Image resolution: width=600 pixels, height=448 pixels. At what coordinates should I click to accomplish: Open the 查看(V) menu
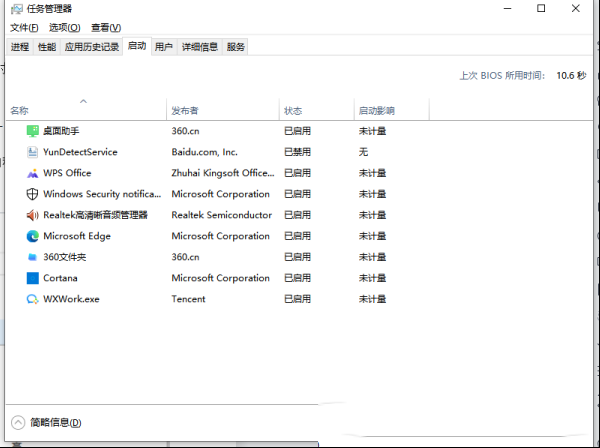point(106,28)
